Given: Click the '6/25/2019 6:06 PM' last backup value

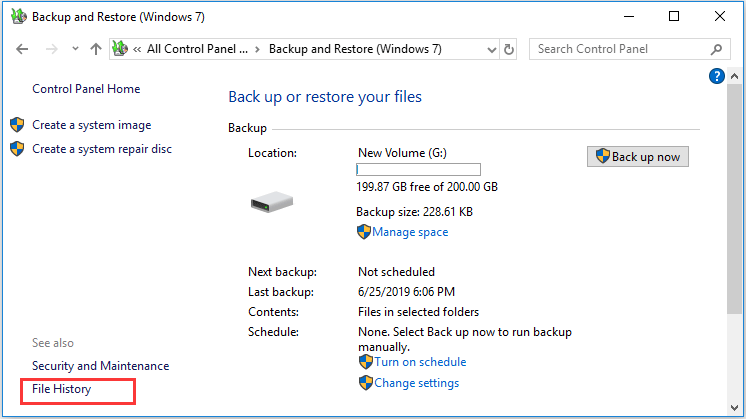Looking at the screenshot, I should 406,292.
